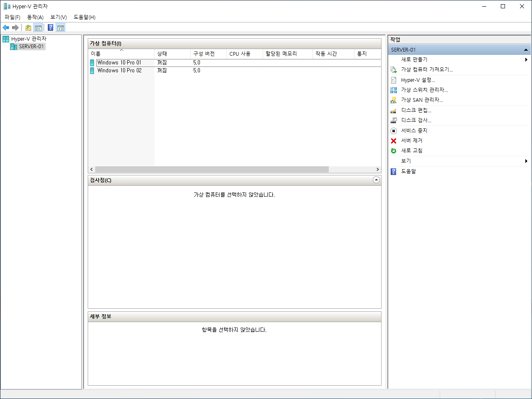Click the 가상 컴퓨터 가져오기 import icon
The image size is (532, 399).
pos(394,70)
